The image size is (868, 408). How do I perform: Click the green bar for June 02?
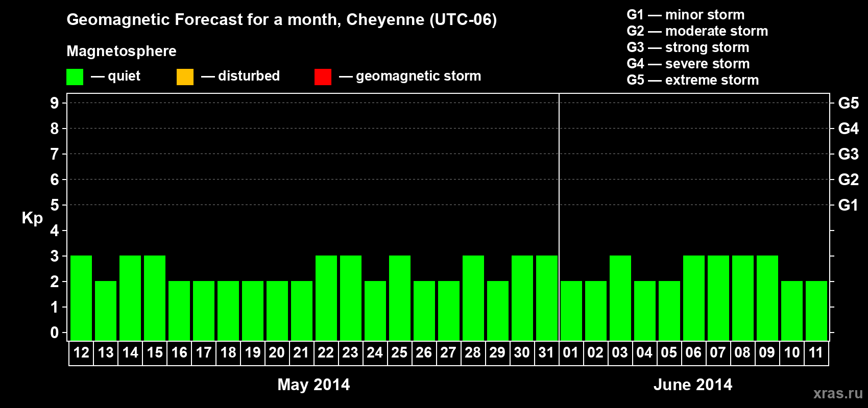596,311
